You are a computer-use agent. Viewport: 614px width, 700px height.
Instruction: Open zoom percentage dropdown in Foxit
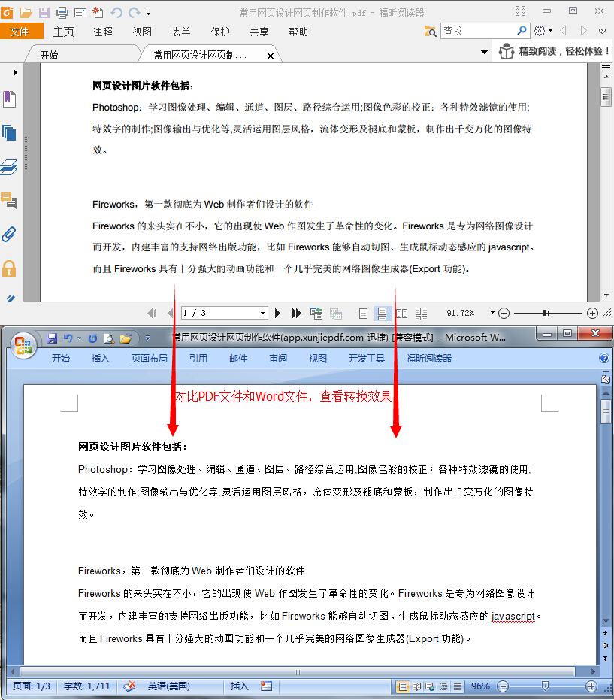point(492,313)
